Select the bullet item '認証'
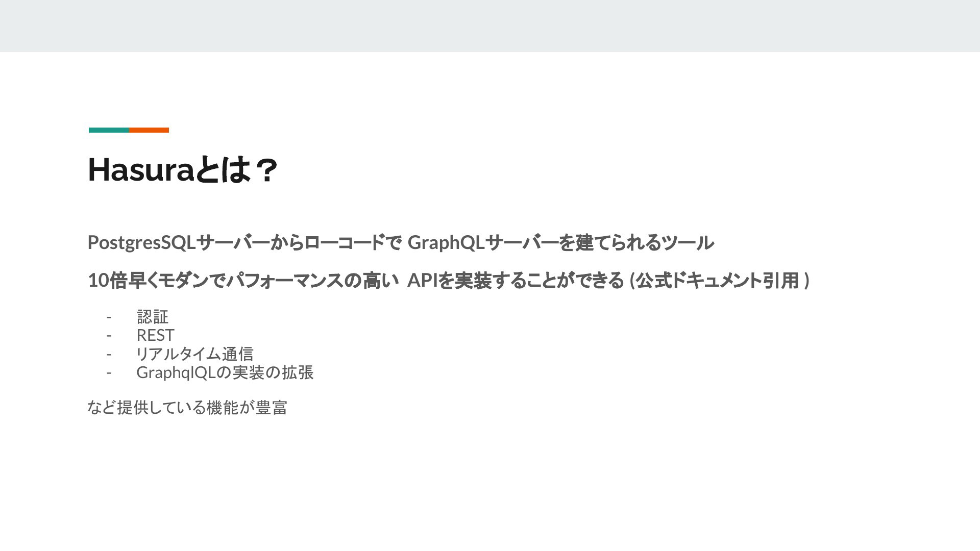Image resolution: width=980 pixels, height=551 pixels. click(x=153, y=317)
